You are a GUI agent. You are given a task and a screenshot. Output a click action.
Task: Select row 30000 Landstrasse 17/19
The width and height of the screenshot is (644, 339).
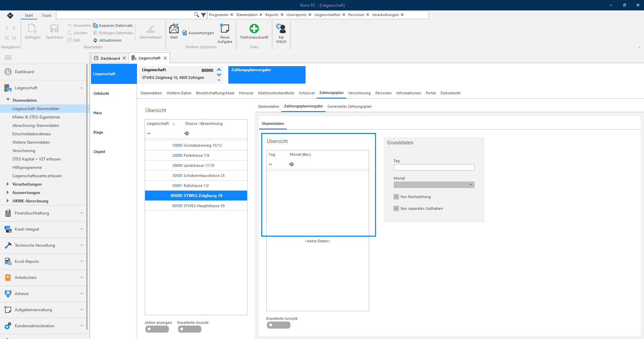[196, 165]
